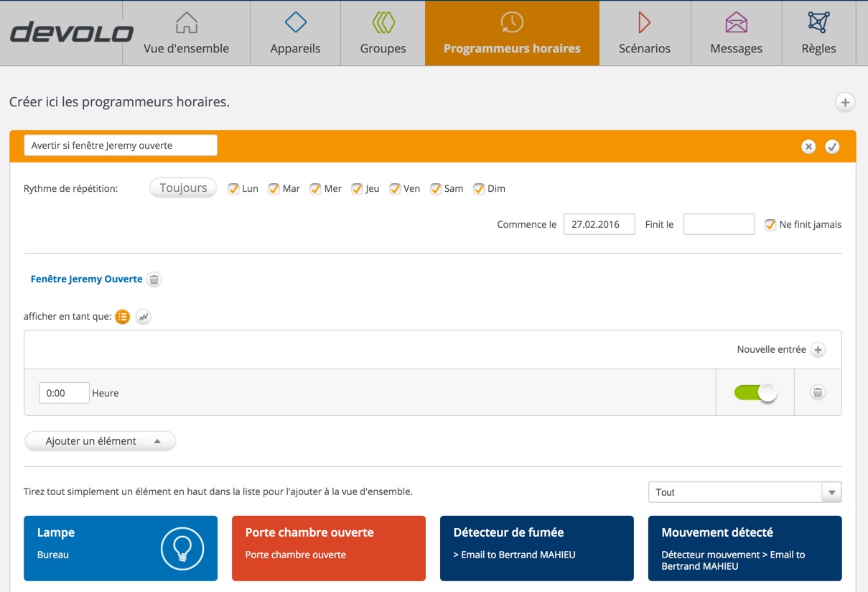
Task: Switch to graph display view icon
Action: 144,317
